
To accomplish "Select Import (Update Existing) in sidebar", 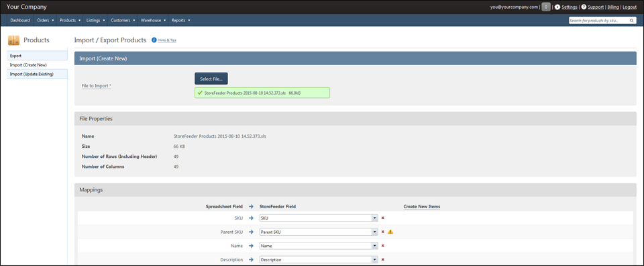I will click(x=38, y=74).
